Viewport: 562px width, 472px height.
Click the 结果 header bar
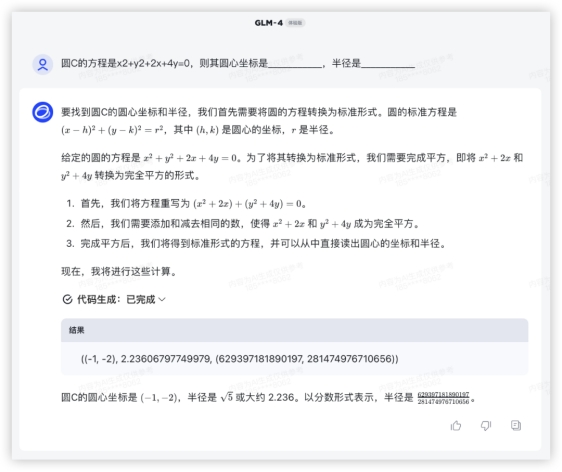pos(294,330)
